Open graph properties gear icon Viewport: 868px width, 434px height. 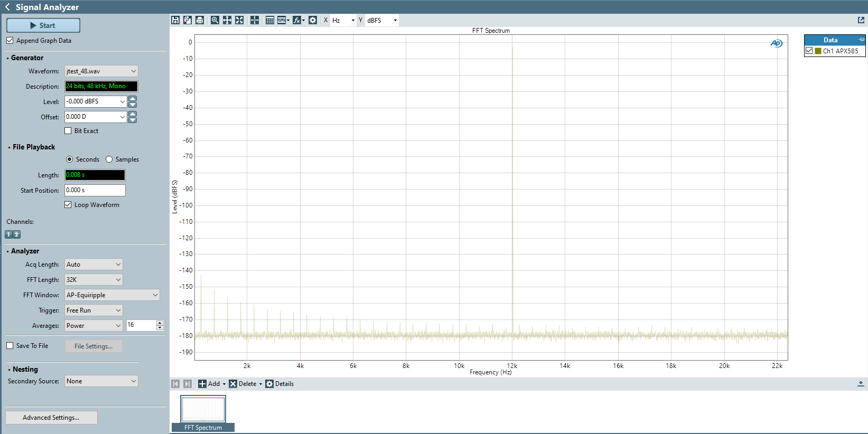313,20
